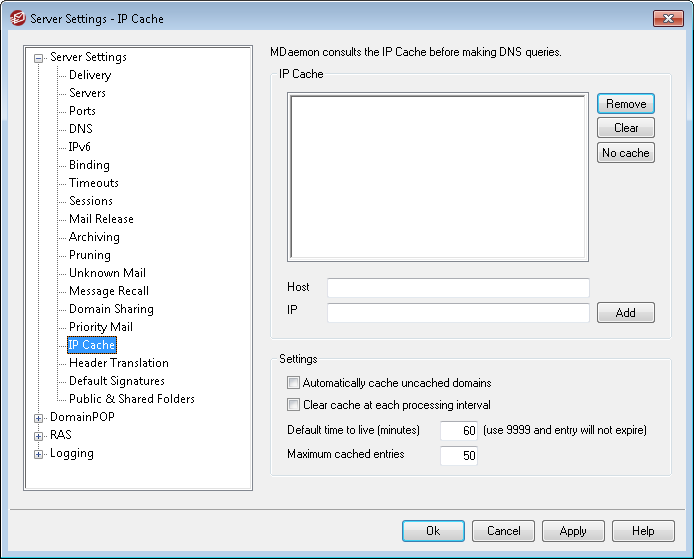Close the Server Settings dialog window
This screenshot has height=559, width=694.
coord(667,18)
